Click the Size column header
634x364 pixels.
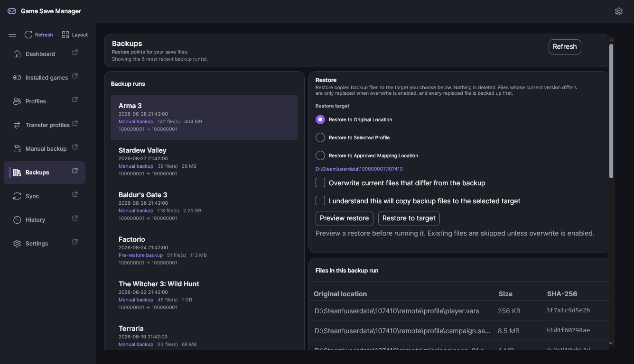pyautogui.click(x=505, y=294)
